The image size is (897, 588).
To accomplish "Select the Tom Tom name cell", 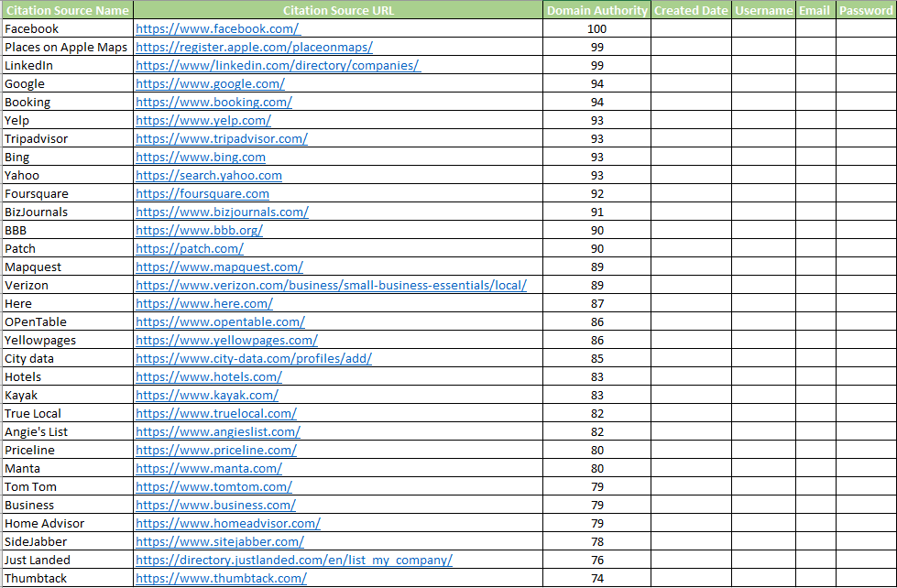I will pos(67,486).
